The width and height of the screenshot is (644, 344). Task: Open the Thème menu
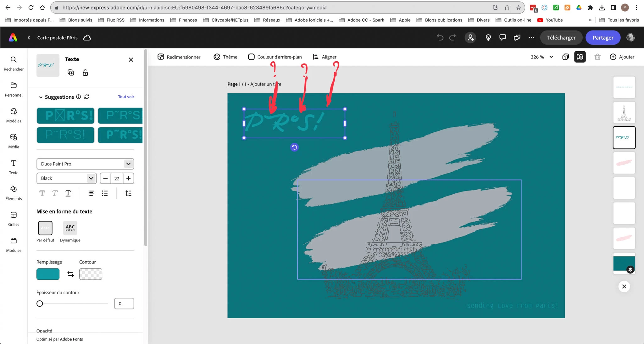pos(225,57)
